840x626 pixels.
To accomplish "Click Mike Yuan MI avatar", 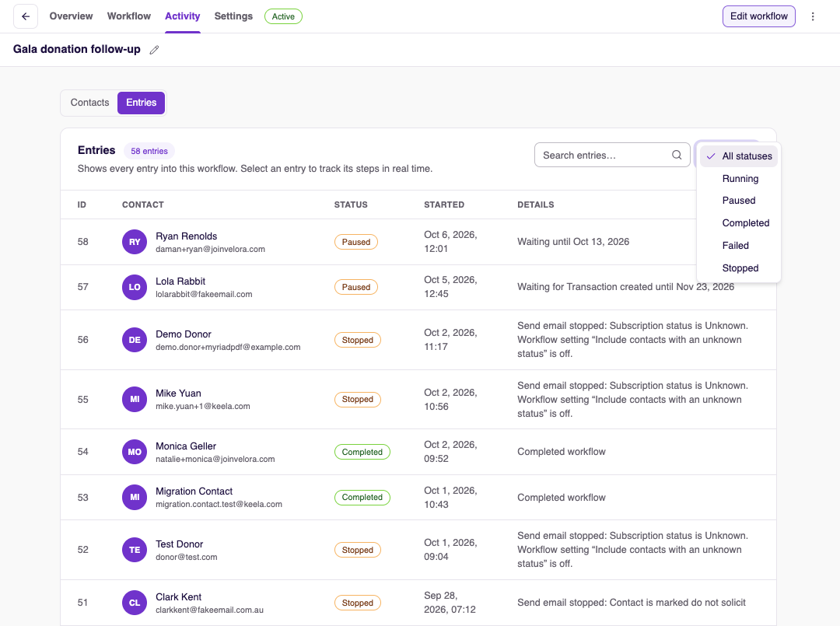I will pos(135,400).
